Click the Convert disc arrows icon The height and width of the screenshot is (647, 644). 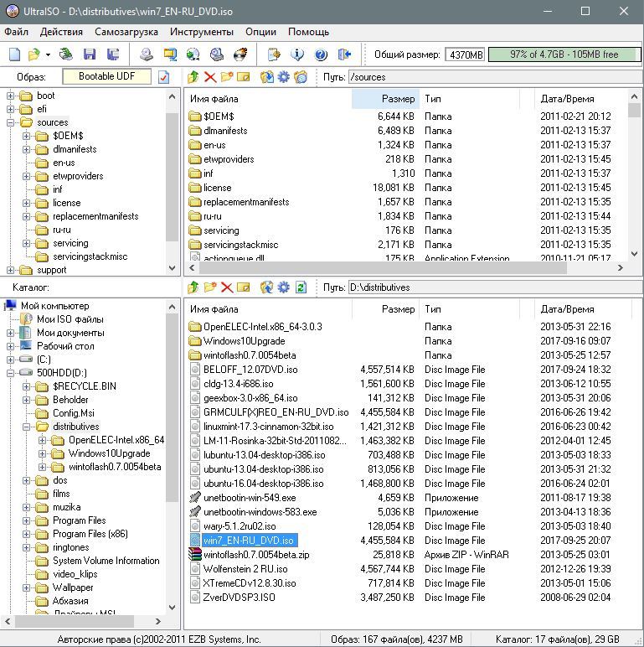193,54
